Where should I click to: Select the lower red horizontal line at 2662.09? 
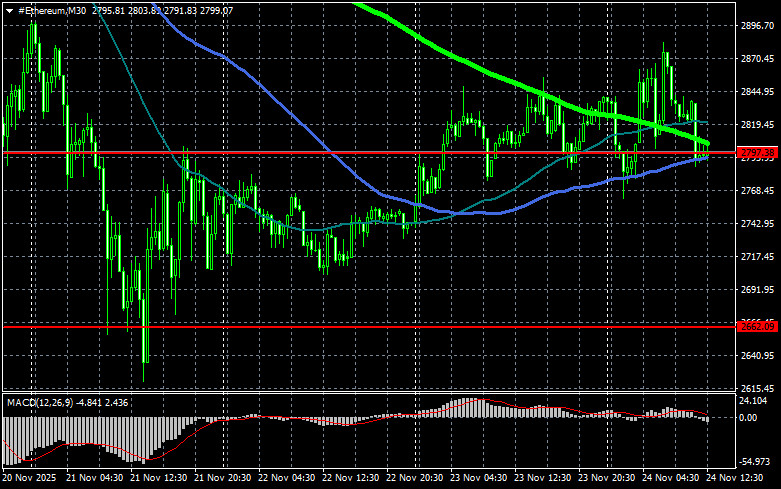coord(369,327)
